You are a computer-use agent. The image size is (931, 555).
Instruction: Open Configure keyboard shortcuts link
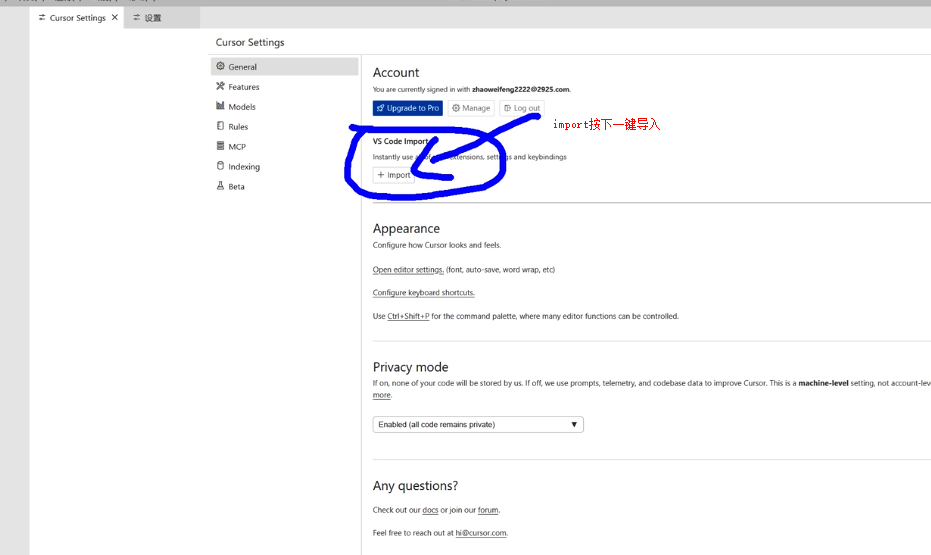tap(423, 293)
